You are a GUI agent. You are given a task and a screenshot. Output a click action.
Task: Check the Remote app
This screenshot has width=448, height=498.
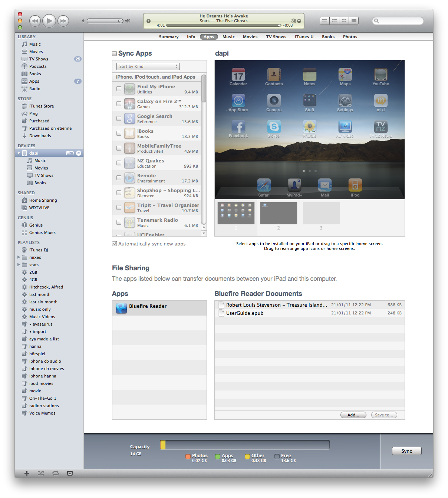(119, 178)
